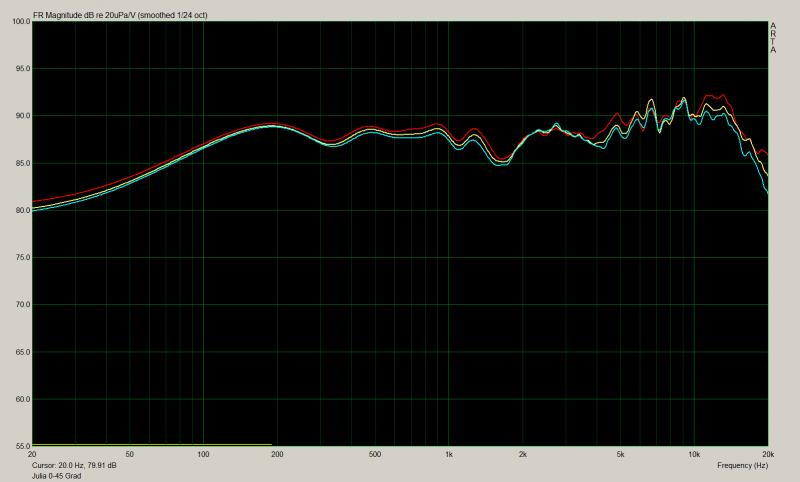
Task: Click the 65.0 y-axis label
Action: [22, 352]
